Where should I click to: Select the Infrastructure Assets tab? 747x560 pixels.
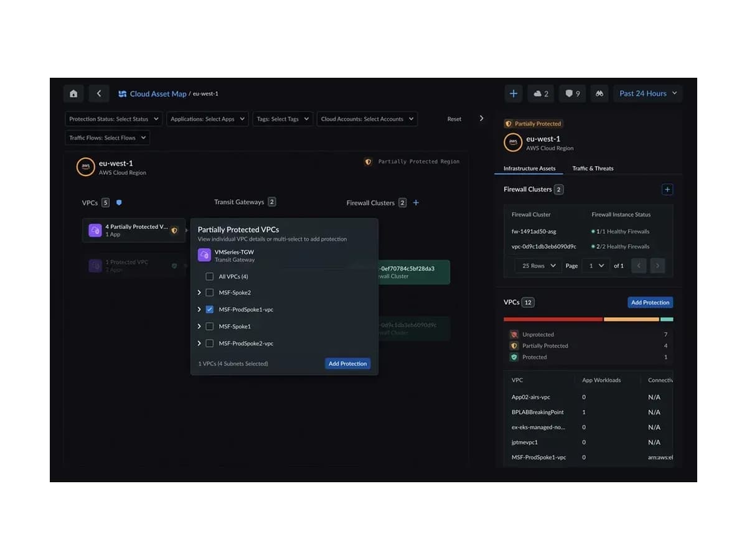(x=529, y=168)
